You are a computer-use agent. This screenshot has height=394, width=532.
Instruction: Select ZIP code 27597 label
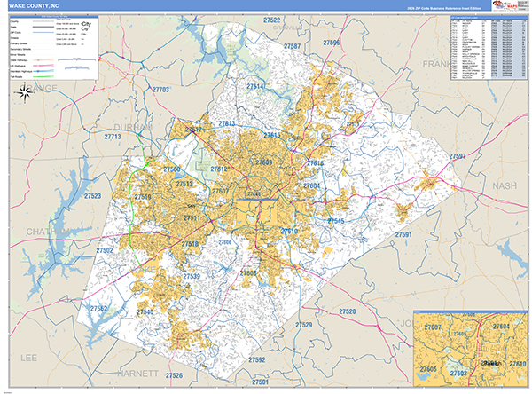click(x=457, y=156)
